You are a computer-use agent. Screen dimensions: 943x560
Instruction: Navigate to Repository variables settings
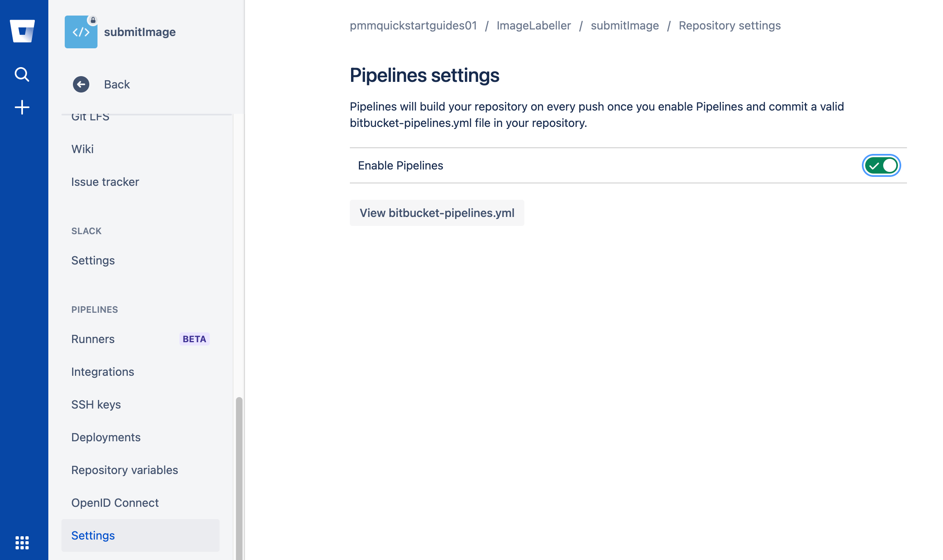(x=125, y=470)
